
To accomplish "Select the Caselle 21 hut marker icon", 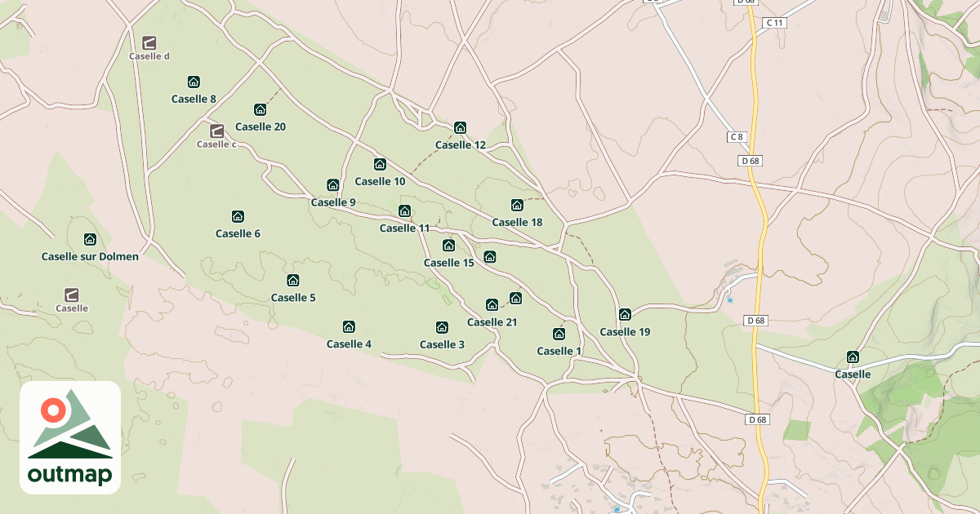I will coord(492,305).
